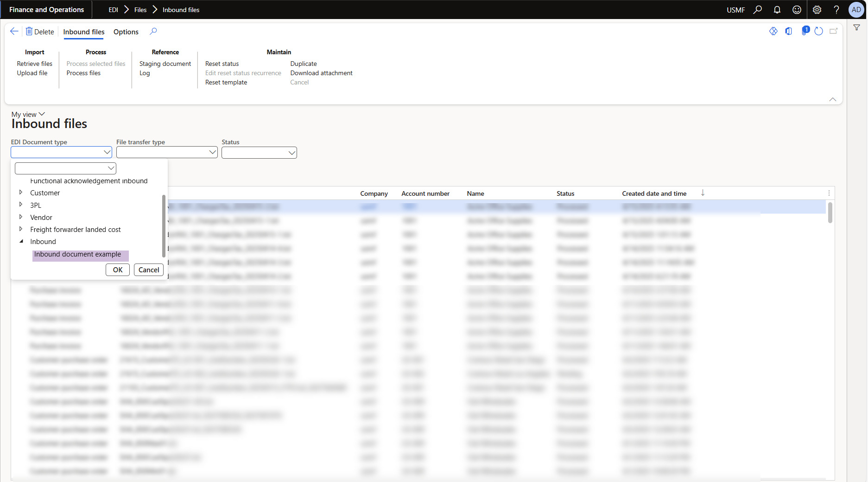Screen dimensions: 868x482
Task: Switch to the Options tab
Action: [126, 32]
